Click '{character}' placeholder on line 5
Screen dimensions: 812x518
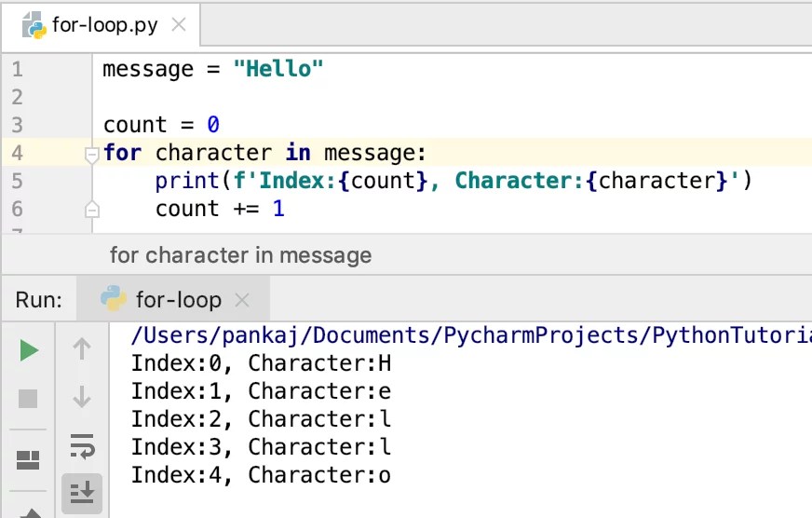pyautogui.click(x=656, y=181)
